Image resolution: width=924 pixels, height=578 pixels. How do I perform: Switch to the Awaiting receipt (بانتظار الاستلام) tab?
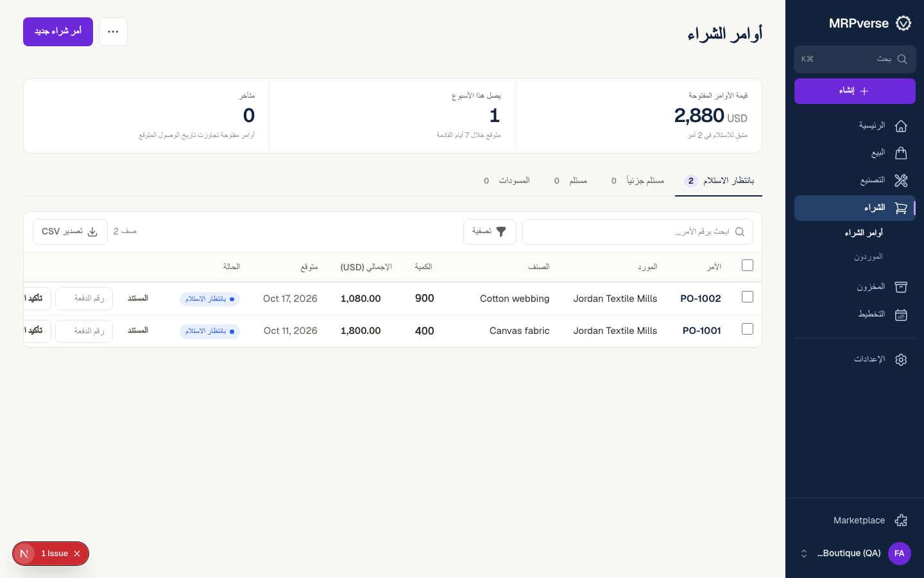(x=719, y=181)
